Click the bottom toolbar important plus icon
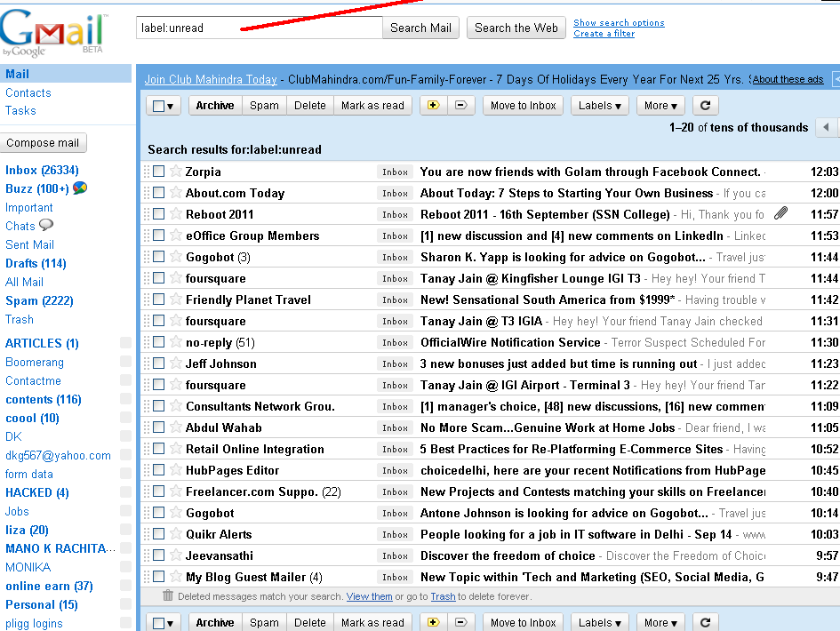The height and width of the screenshot is (631, 840). [434, 622]
